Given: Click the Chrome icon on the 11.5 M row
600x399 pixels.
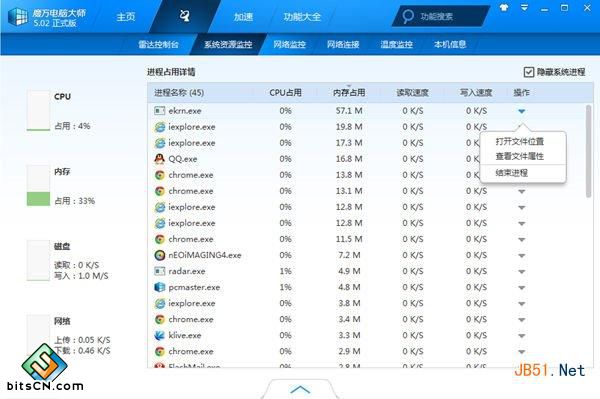Looking at the screenshot, I should click(x=160, y=239).
